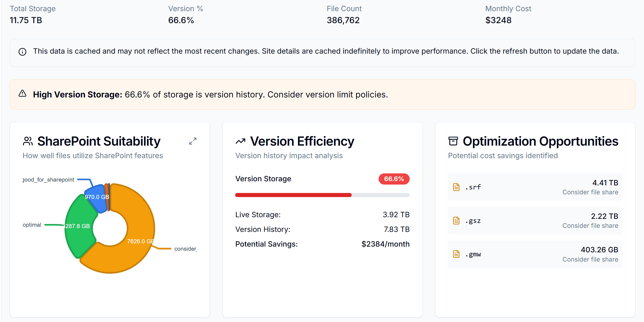This screenshot has width=644, height=322.
Task: Click the info icon on the cached data notice
Action: point(22,52)
